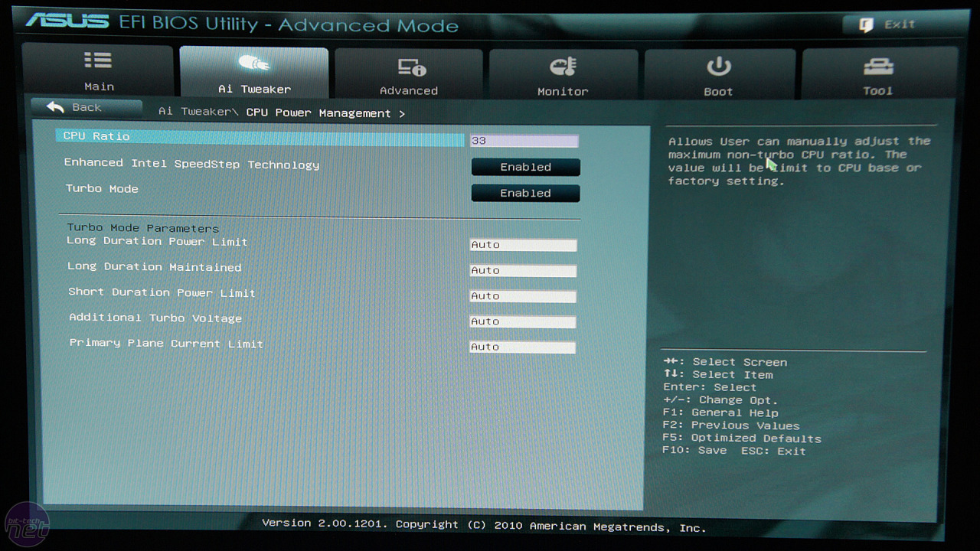The width and height of the screenshot is (980, 551).
Task: Click the Back button
Action: pyautogui.click(x=86, y=107)
